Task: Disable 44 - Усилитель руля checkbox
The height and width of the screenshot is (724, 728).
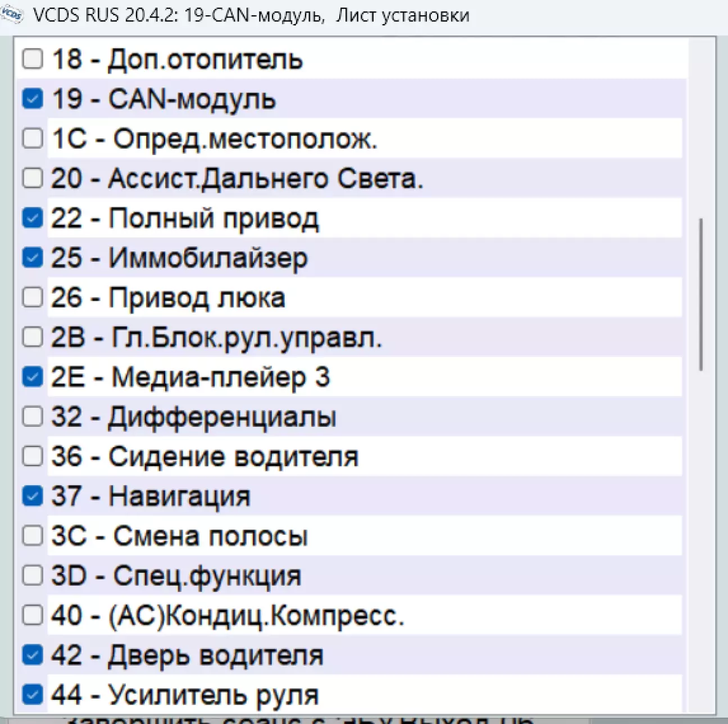Action: (33, 695)
